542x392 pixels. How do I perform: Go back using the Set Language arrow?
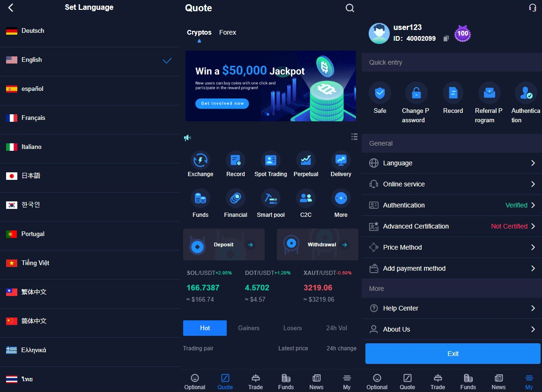coord(11,7)
